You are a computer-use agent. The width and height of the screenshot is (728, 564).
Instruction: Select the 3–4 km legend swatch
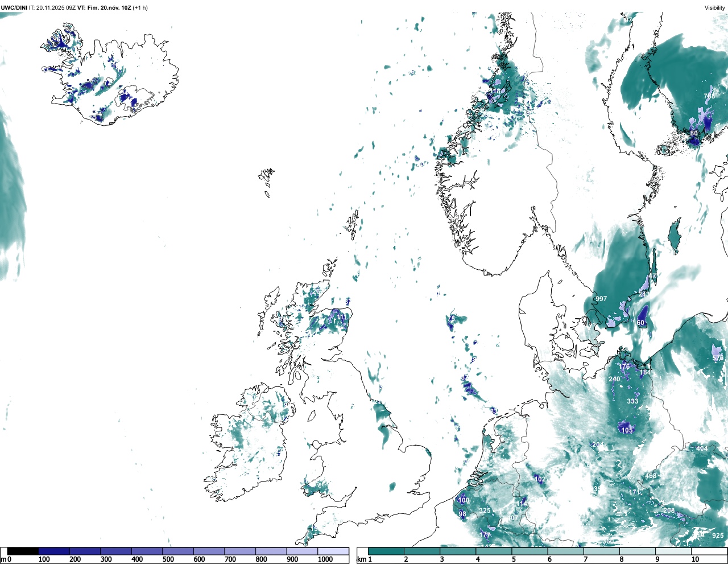458,551
